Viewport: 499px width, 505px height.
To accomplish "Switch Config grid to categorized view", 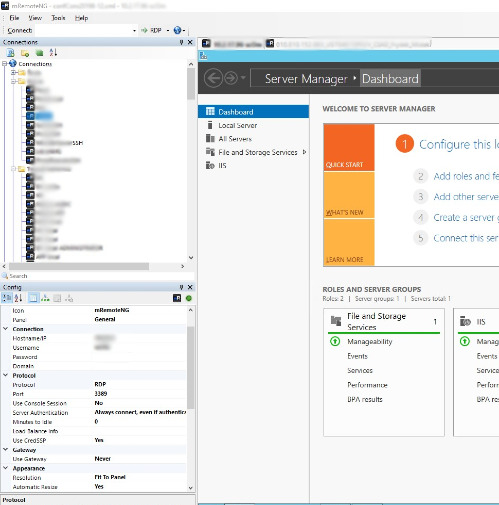I will (7, 298).
